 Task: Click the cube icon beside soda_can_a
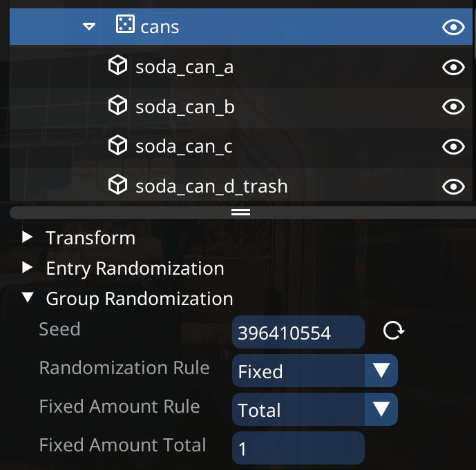pyautogui.click(x=119, y=66)
